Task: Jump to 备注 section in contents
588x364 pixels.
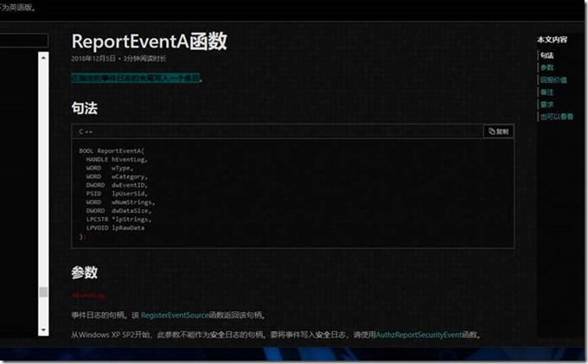Action: (546, 93)
